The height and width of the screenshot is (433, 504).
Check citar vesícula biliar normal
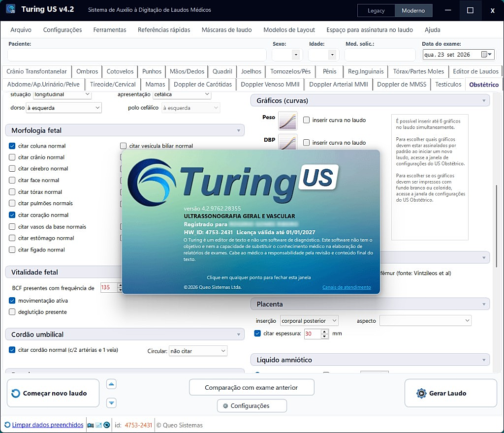[123, 146]
